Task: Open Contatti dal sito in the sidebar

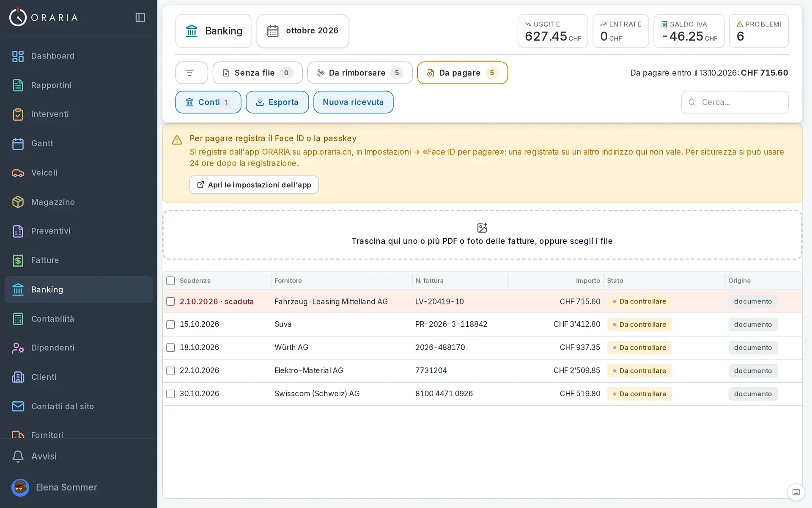Action: [x=79, y=406]
